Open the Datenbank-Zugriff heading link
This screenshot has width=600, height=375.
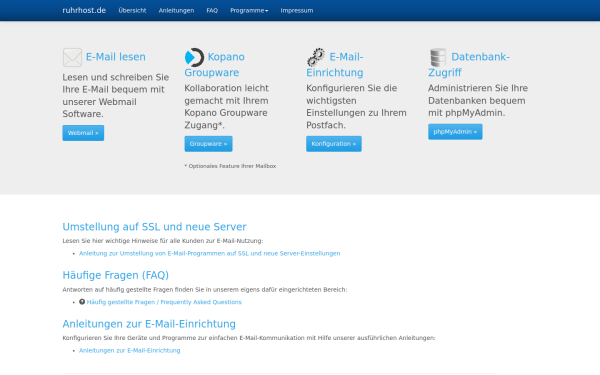point(469,65)
